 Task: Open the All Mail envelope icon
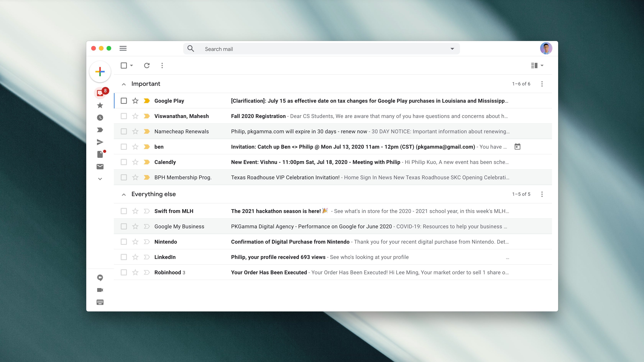100,167
